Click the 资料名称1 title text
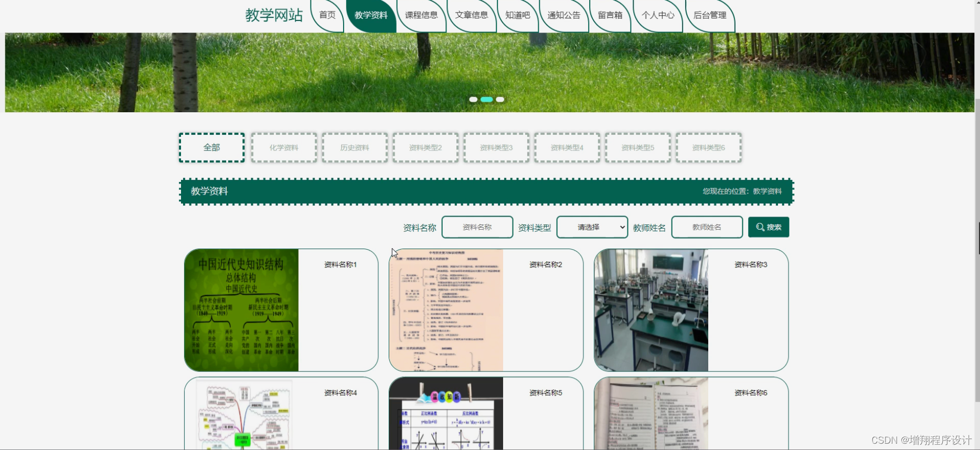980x450 pixels. pos(340,264)
